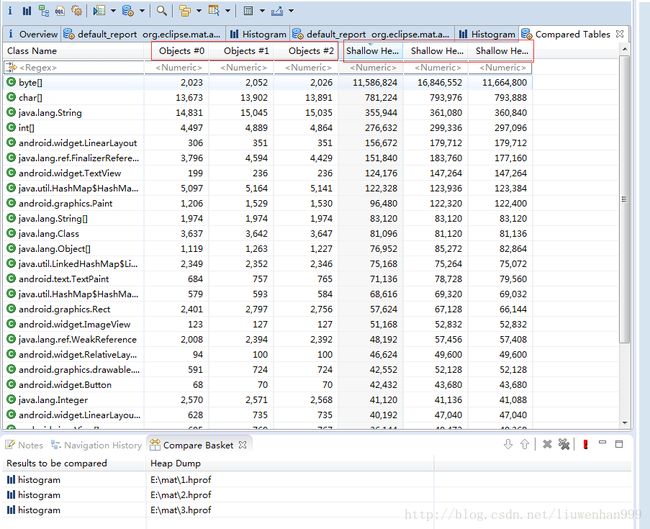Open the heap dump Overview toolbar icon

[10, 11]
